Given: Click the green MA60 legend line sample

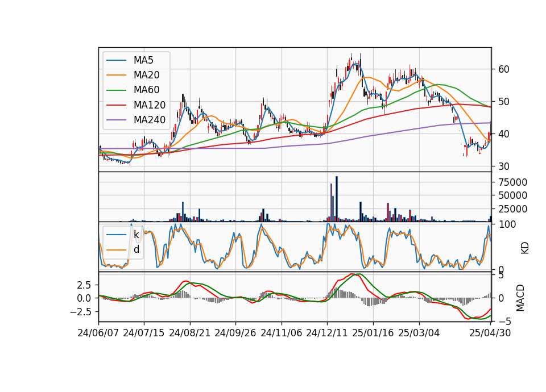Looking at the screenshot, I should [116, 90].
